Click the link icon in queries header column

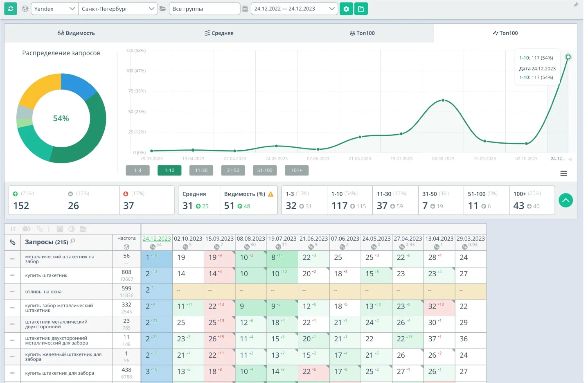[x=13, y=242]
